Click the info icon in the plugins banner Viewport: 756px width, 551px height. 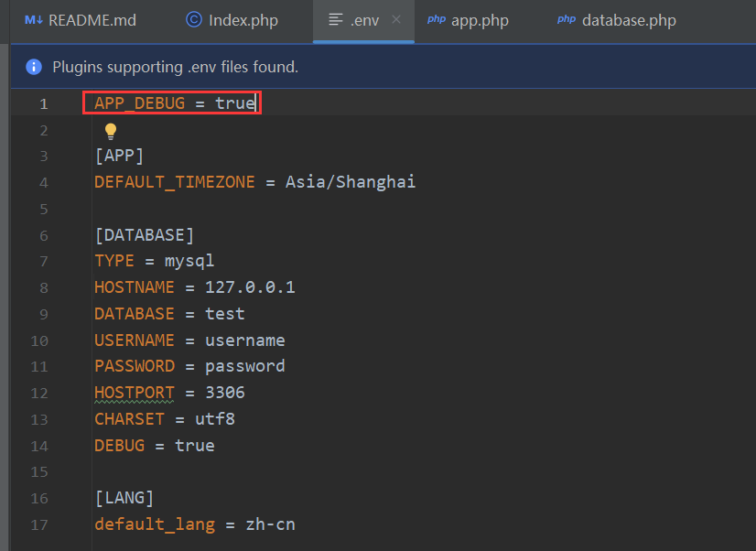34,66
